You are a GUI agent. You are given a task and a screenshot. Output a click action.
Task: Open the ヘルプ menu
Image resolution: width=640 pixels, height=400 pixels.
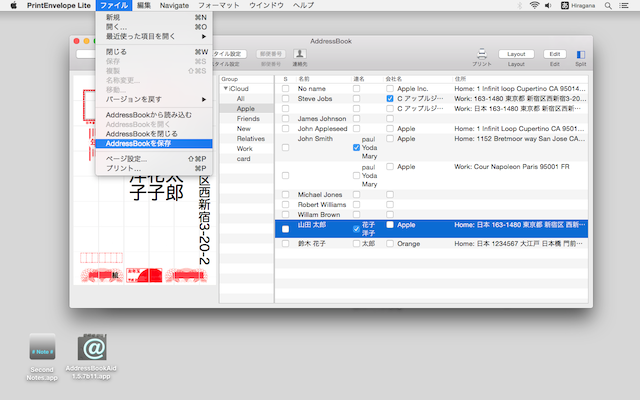coord(303,5)
